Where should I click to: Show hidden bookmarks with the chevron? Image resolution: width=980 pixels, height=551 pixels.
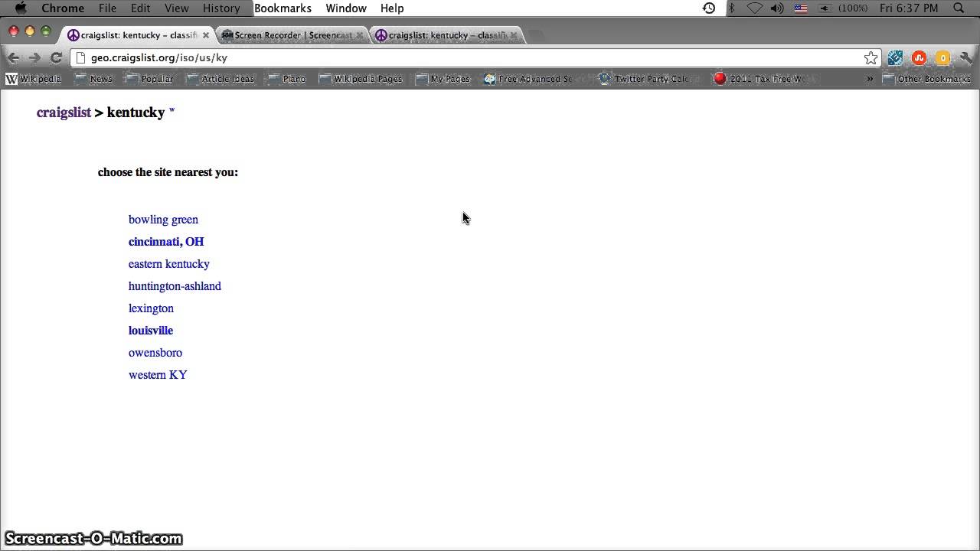[870, 79]
